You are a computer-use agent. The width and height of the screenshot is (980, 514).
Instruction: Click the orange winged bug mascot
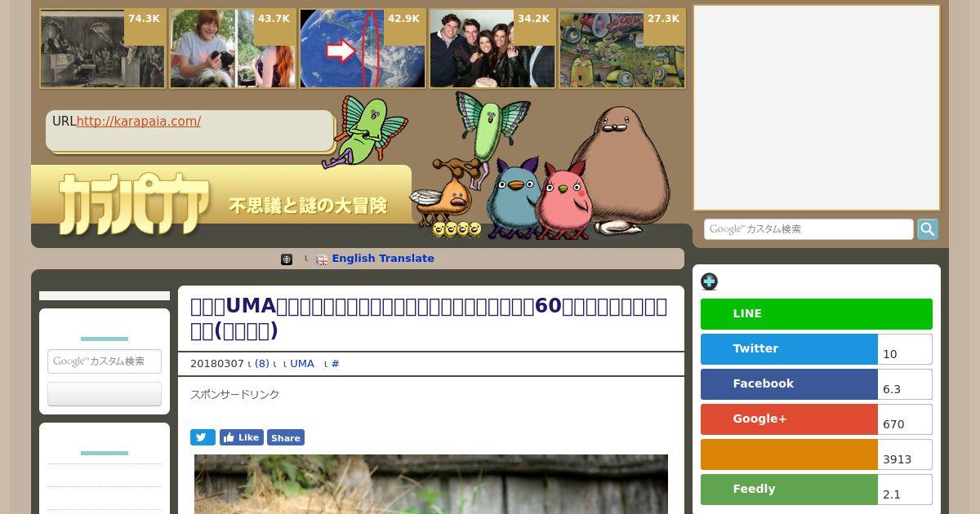443,193
